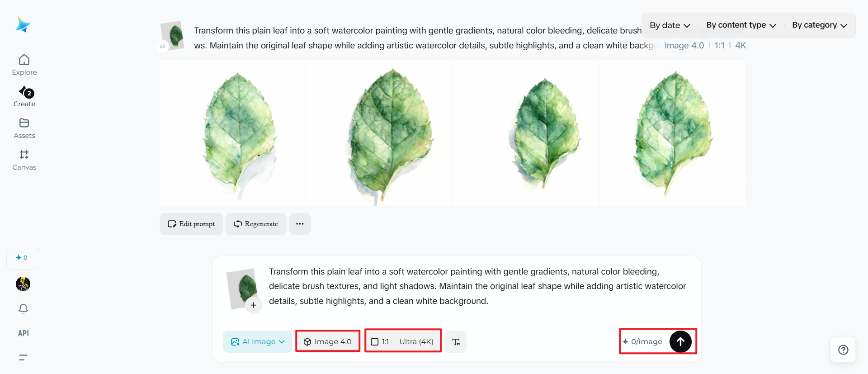Expand the By category filter
This screenshot has height=374, width=868.
(x=819, y=25)
